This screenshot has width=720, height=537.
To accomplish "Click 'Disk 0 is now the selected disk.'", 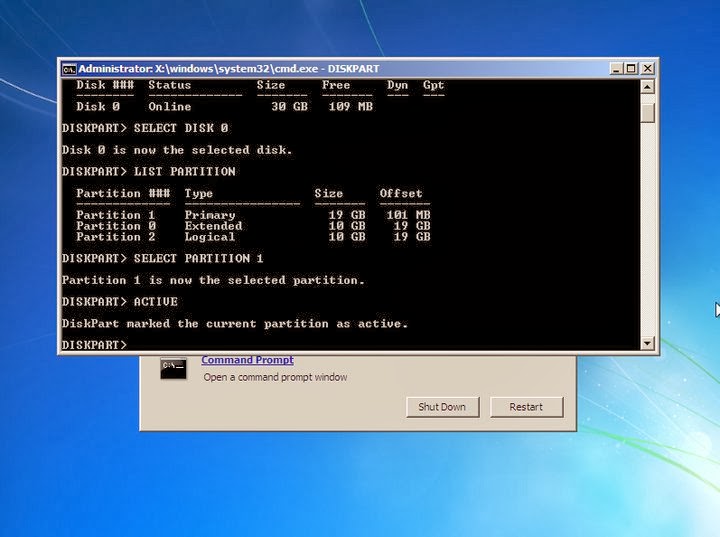I will point(177,150).
